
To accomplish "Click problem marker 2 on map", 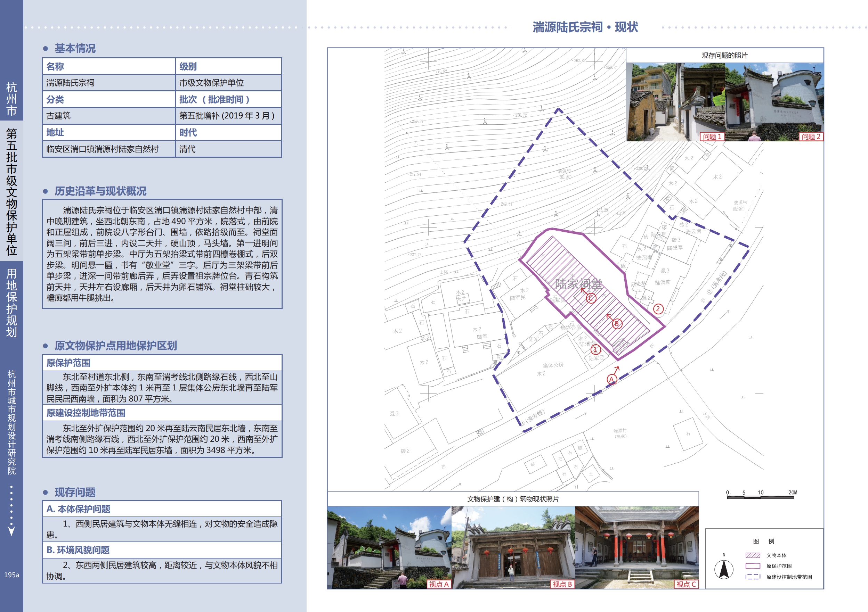I will coord(658,309).
